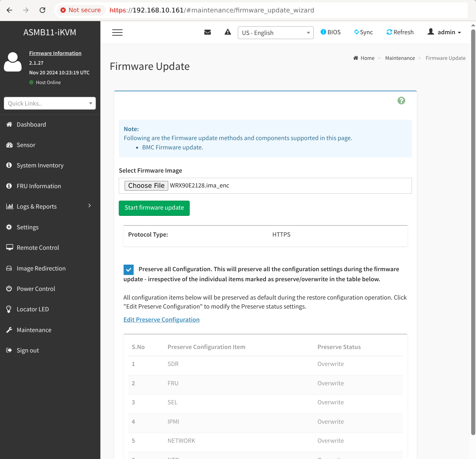Click the Power Control power icon
This screenshot has width=476, height=459.
tap(9, 288)
